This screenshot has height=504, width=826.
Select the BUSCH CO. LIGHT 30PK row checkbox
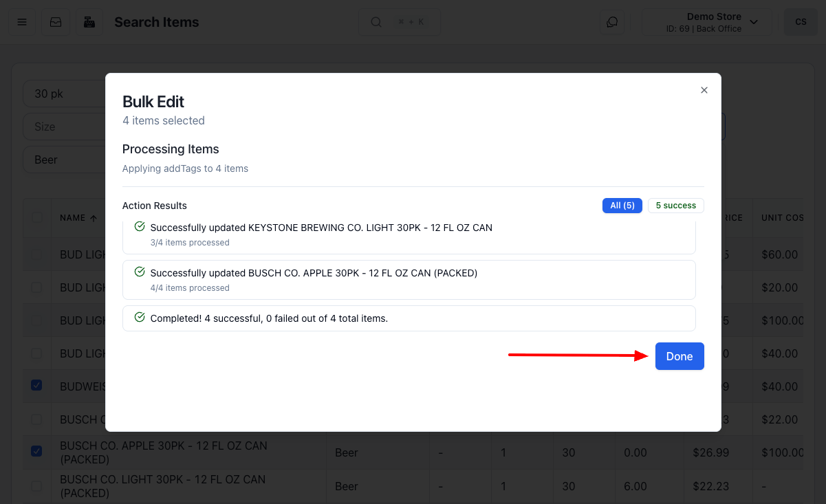tap(36, 486)
